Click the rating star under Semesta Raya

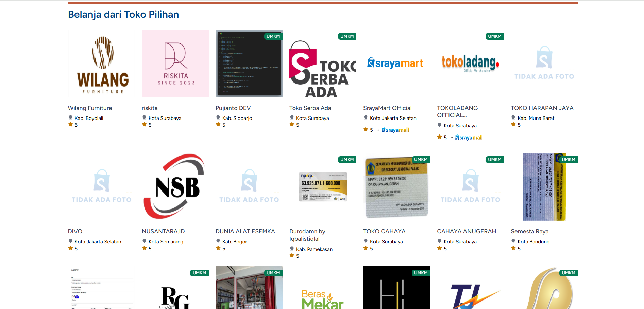click(513, 248)
